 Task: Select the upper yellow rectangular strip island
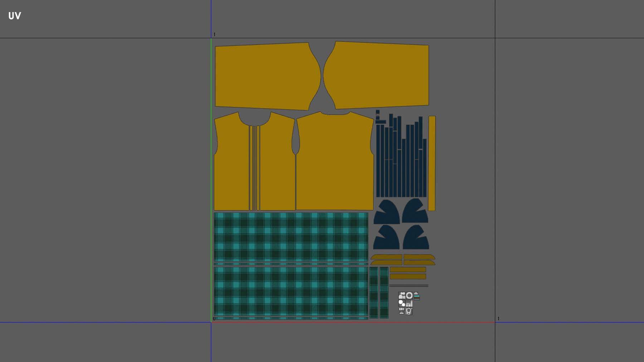pyautogui.click(x=408, y=270)
